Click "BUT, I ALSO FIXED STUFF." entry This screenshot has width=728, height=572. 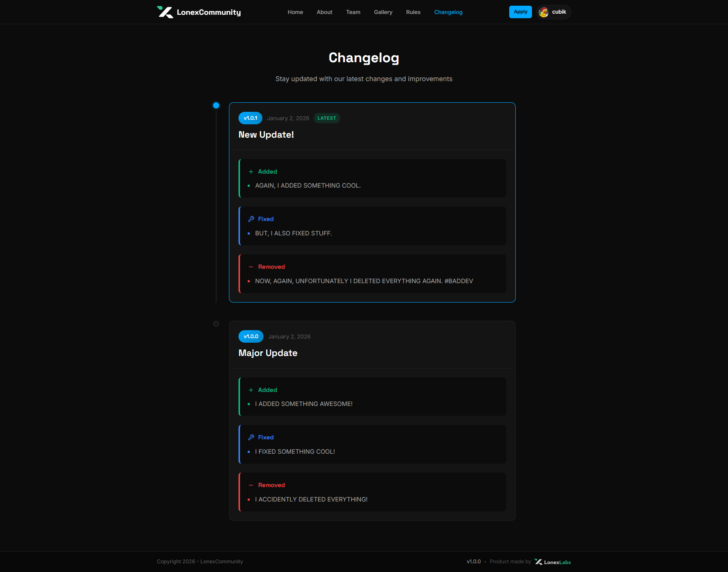click(x=293, y=234)
